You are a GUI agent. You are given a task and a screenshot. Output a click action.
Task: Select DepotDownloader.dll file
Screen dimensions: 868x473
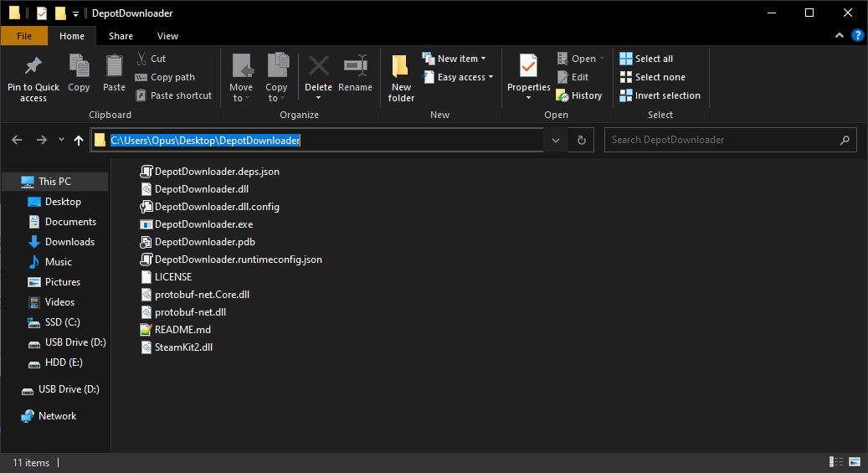click(x=194, y=189)
